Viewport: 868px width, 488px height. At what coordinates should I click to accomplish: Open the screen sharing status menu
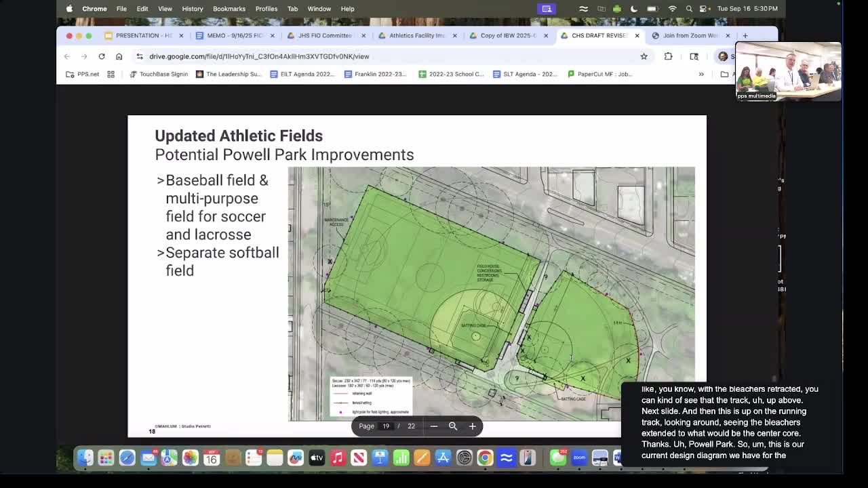point(547,9)
